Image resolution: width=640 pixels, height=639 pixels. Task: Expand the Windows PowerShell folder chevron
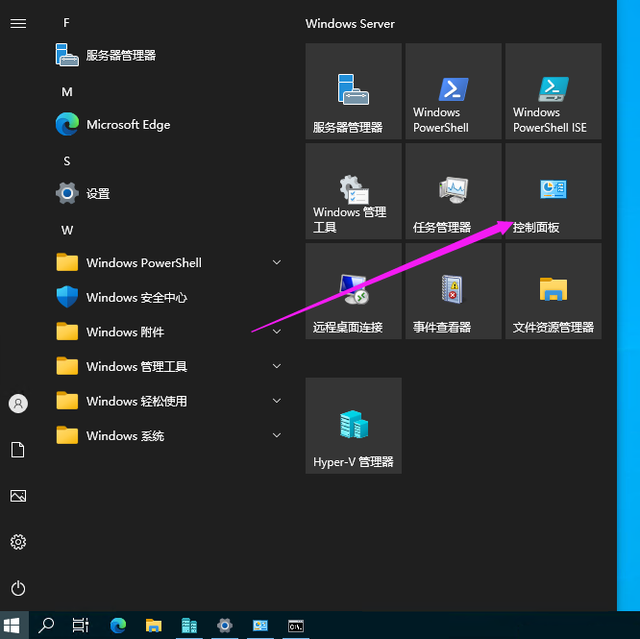[277, 262]
